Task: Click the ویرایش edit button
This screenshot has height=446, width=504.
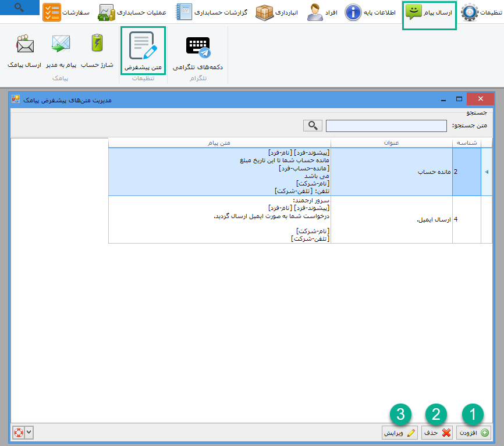Action: pyautogui.click(x=399, y=433)
